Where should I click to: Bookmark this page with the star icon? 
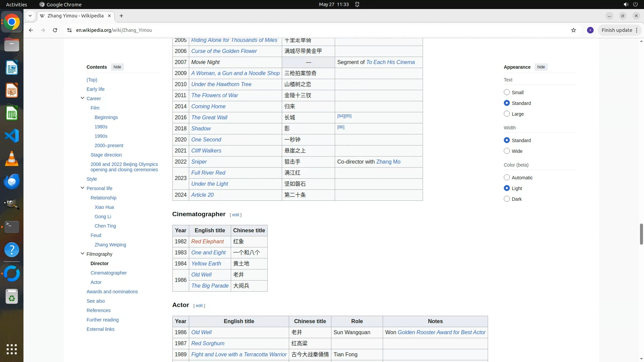pyautogui.click(x=574, y=30)
